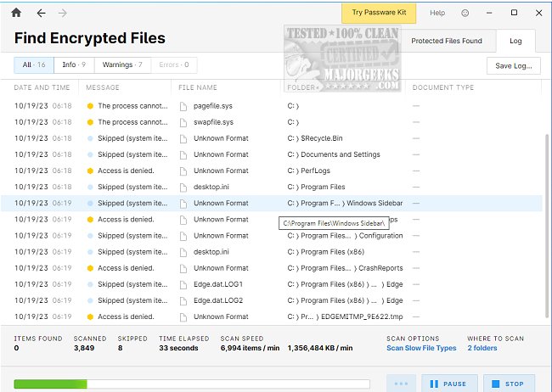Open the smiley feedback icon

[465, 13]
